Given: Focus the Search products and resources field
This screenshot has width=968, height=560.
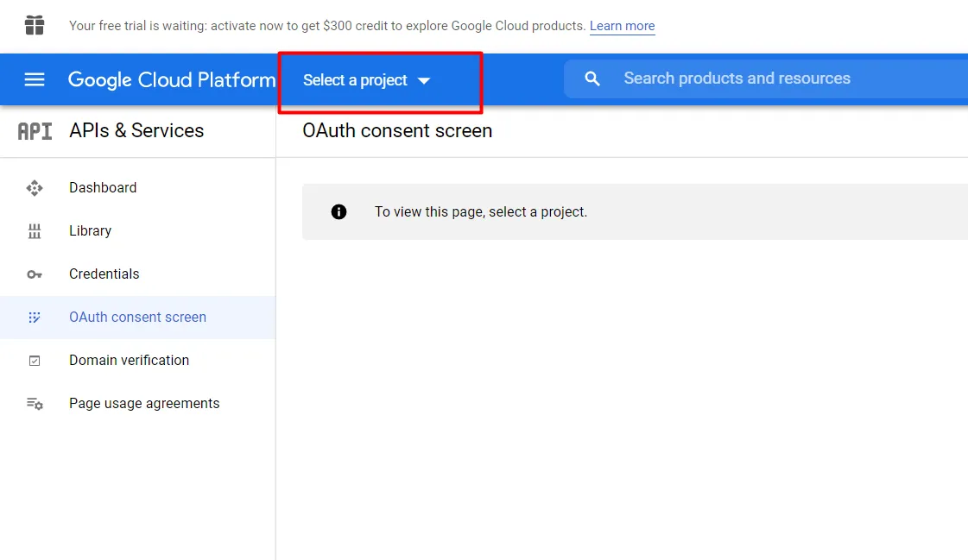Looking at the screenshot, I should point(766,79).
